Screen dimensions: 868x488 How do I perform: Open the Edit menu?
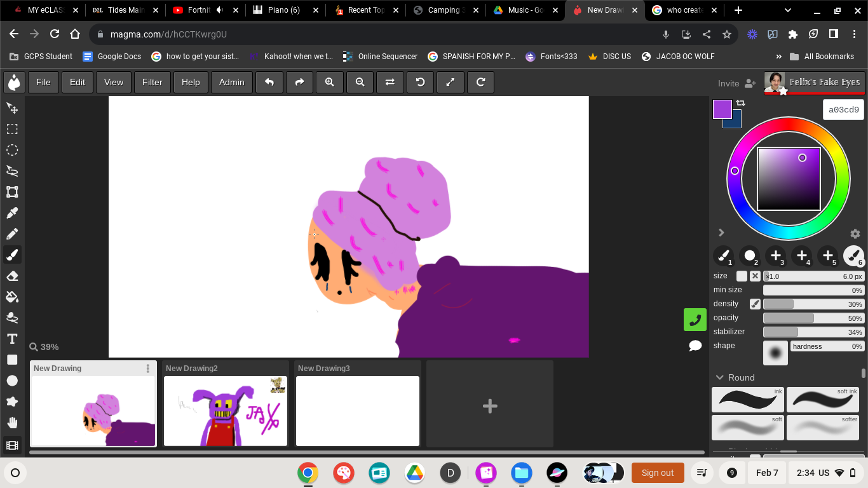click(78, 82)
